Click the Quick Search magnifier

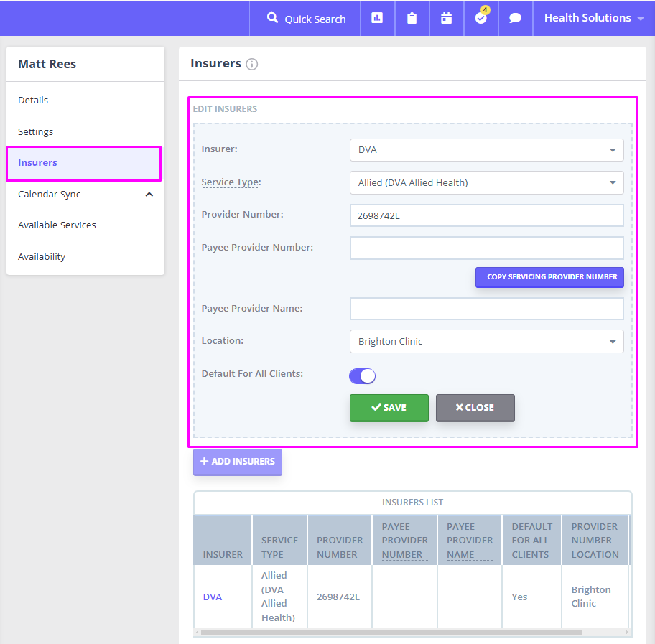(x=272, y=18)
